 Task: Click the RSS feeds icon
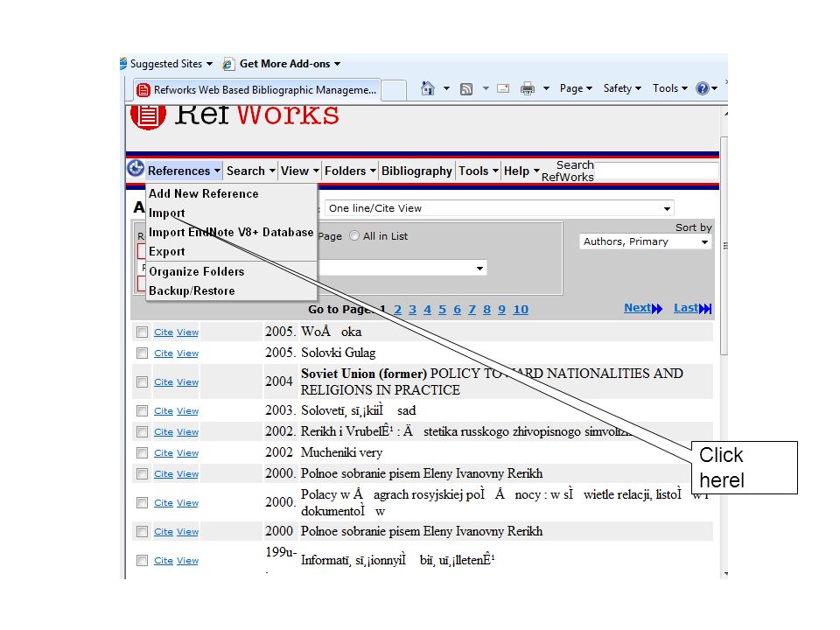[466, 89]
